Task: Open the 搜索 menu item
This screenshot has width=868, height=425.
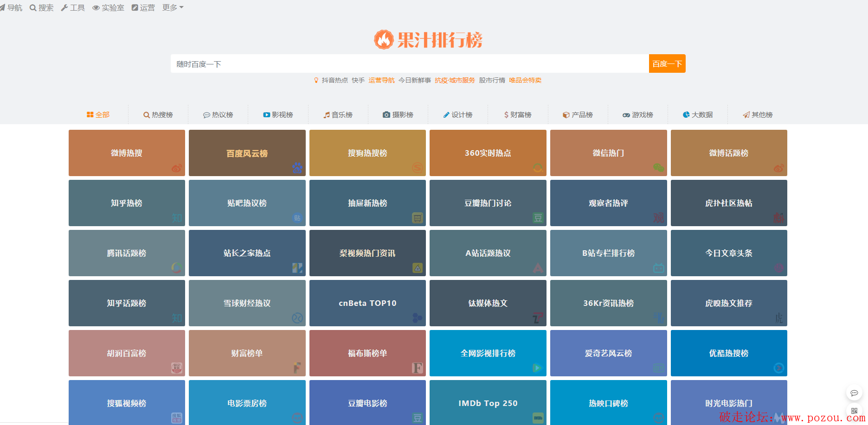Action: click(x=42, y=7)
